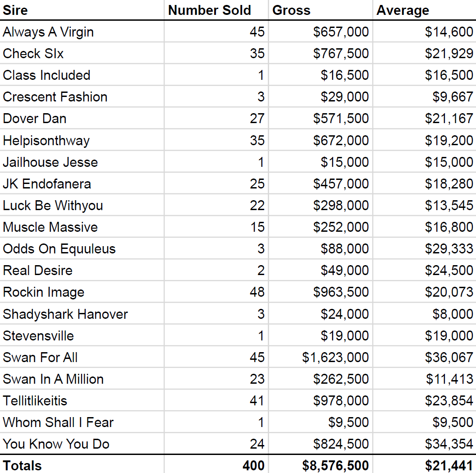Click Whom Shall I Fear cell
The width and height of the screenshot is (476, 473).
click(82, 422)
